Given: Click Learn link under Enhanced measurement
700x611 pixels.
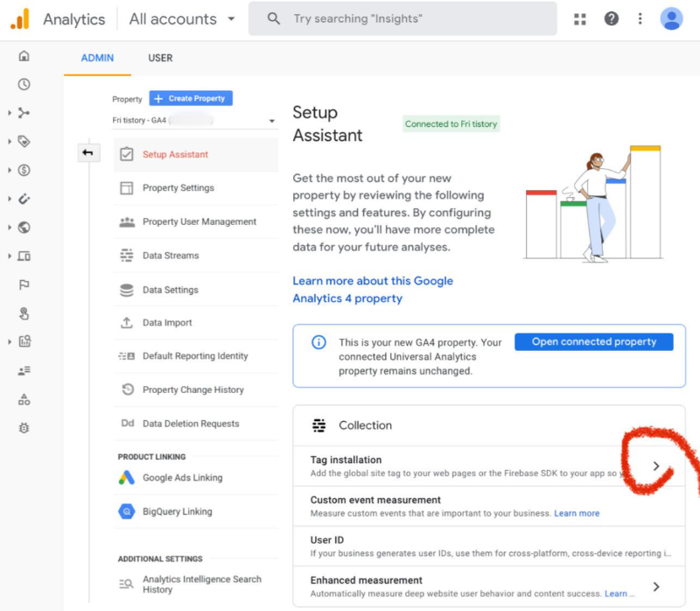Looking at the screenshot, I should point(616,593).
